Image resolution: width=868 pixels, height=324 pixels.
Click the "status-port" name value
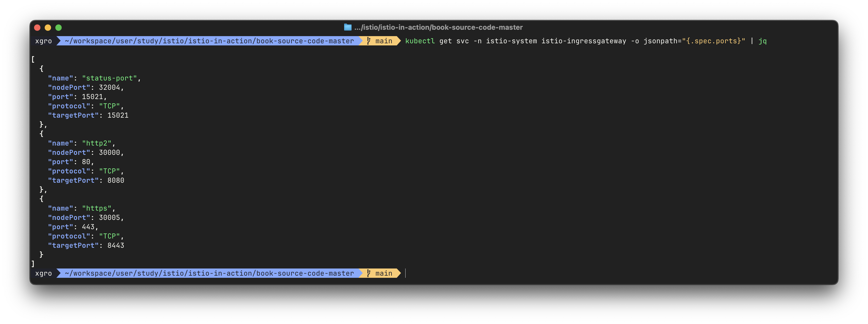pyautogui.click(x=110, y=78)
